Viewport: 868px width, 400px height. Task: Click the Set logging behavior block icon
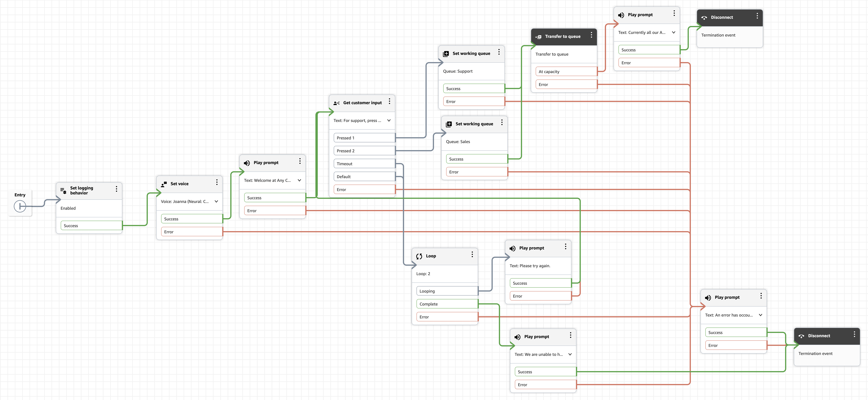pos(63,191)
